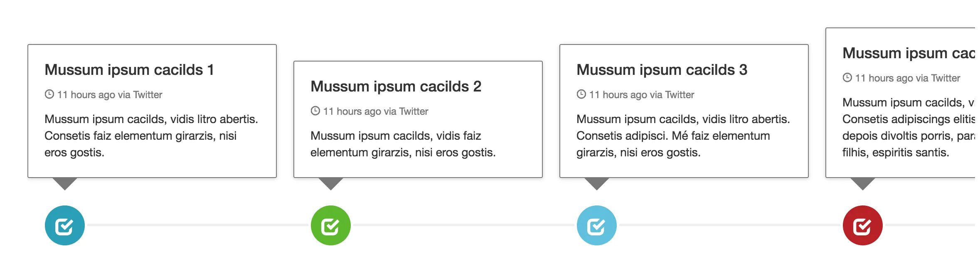Click the light blue check badge icon
This screenshot has height=262, width=980.
(597, 225)
